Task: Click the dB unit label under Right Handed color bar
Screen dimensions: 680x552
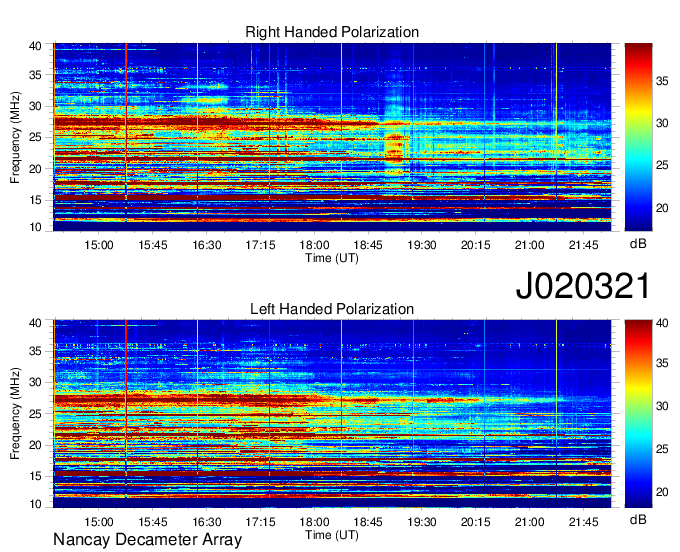Action: 638,244
